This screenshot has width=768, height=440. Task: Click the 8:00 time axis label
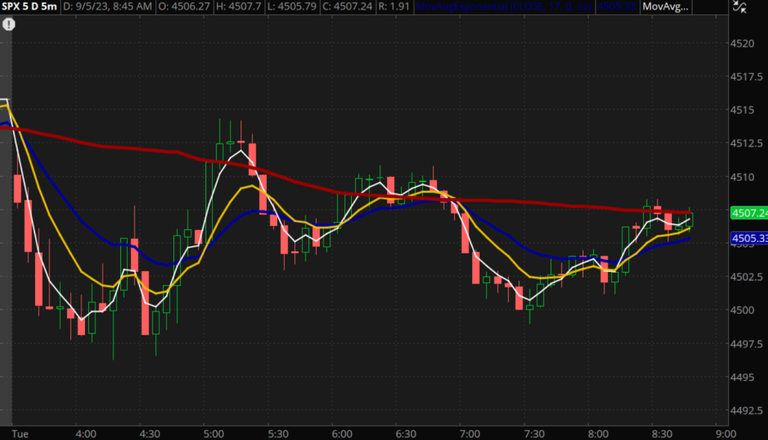pos(598,434)
